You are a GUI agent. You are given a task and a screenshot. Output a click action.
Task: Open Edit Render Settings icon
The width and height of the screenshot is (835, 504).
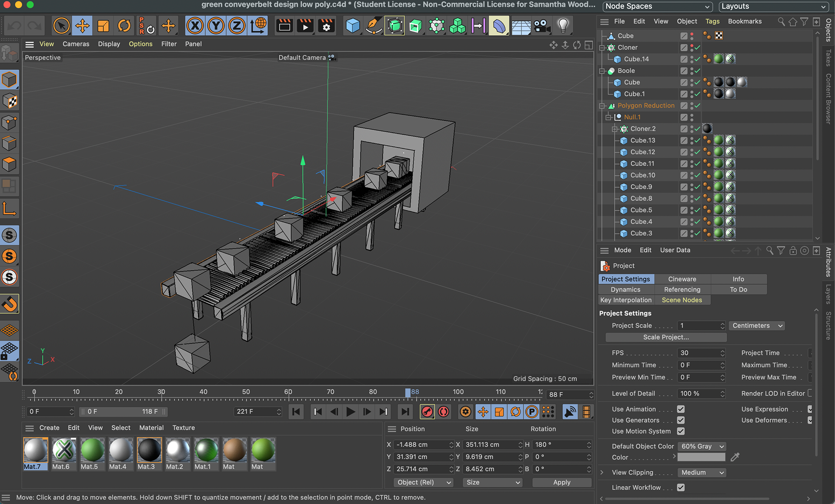click(326, 26)
